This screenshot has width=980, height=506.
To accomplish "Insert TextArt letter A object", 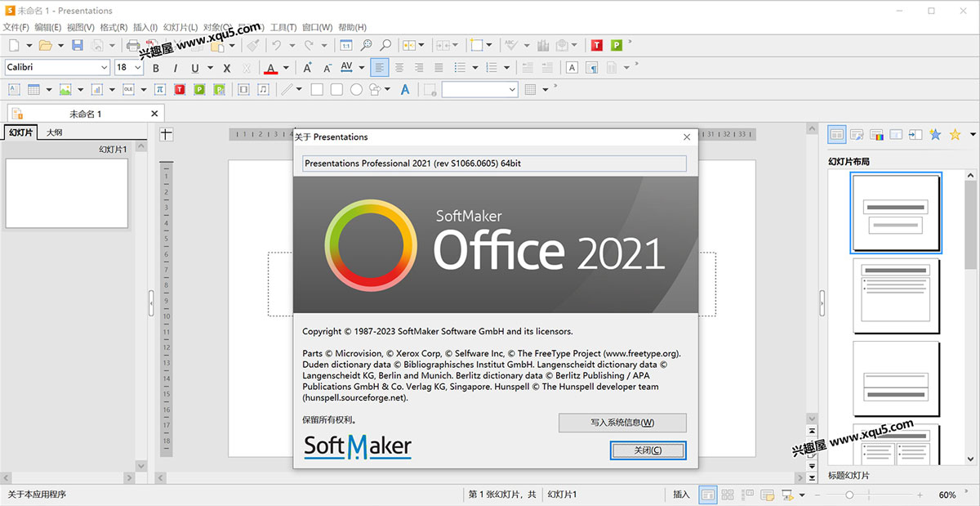I will [404, 90].
